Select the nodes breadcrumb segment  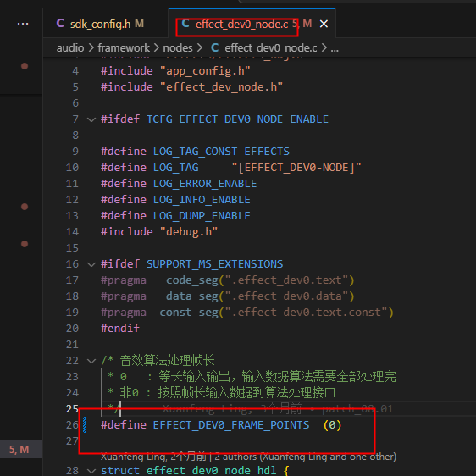tap(178, 48)
